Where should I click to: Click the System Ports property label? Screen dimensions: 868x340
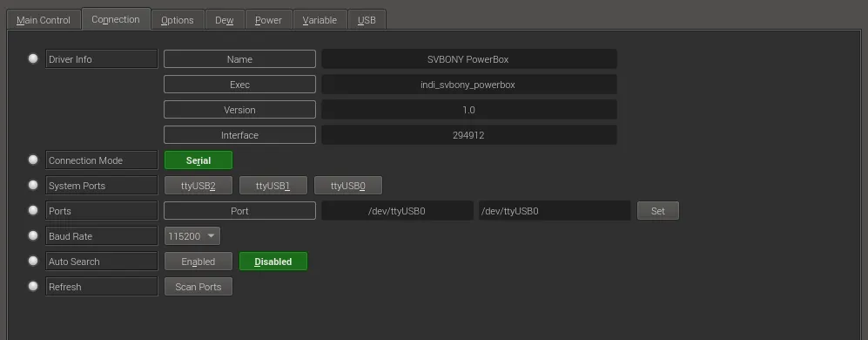point(102,186)
